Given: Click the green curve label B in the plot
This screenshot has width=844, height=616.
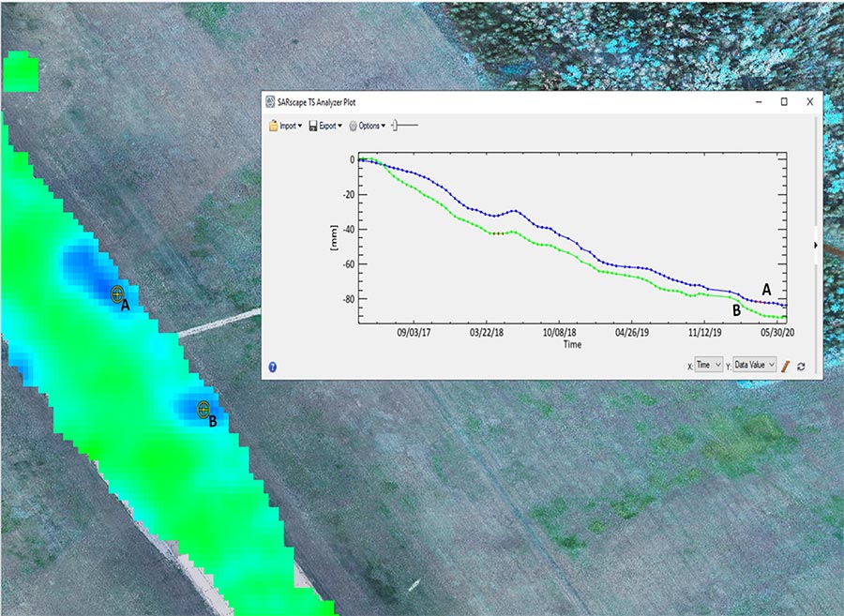Looking at the screenshot, I should point(736,309).
